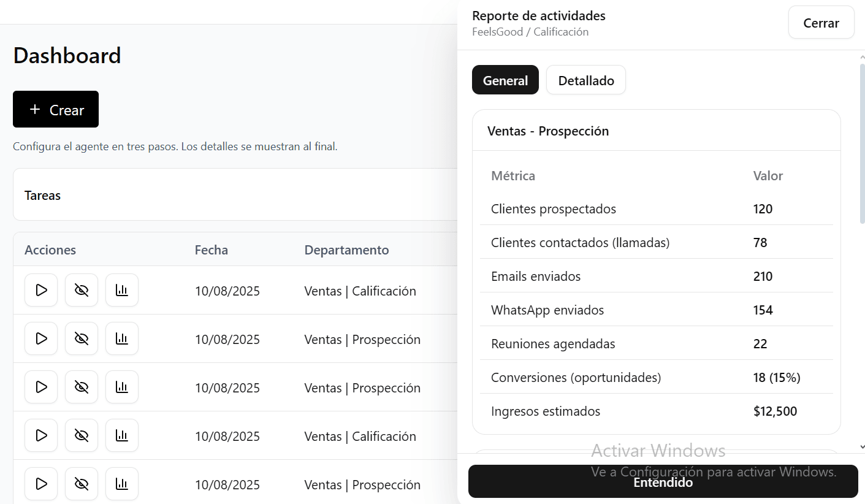The image size is (865, 504).
Task: Hide the first Ventas | Calificación task
Action: (x=82, y=290)
